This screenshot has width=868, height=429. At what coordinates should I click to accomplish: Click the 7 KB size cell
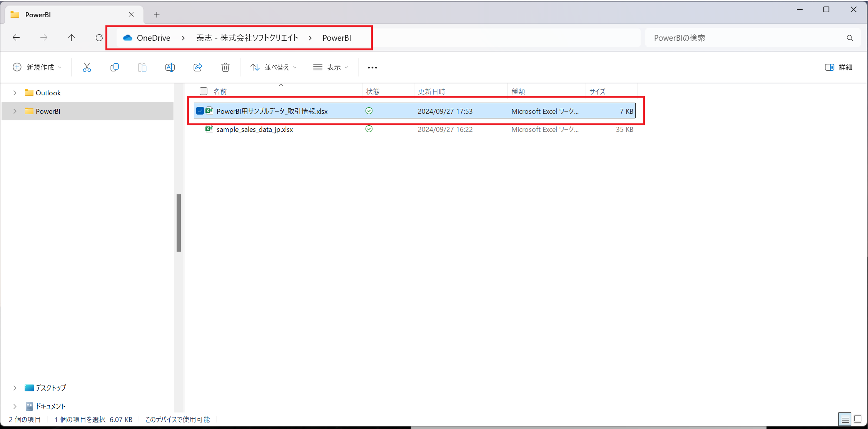pyautogui.click(x=626, y=111)
